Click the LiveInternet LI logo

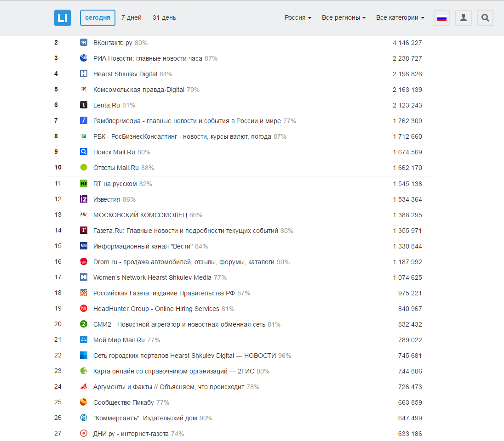coord(63,18)
